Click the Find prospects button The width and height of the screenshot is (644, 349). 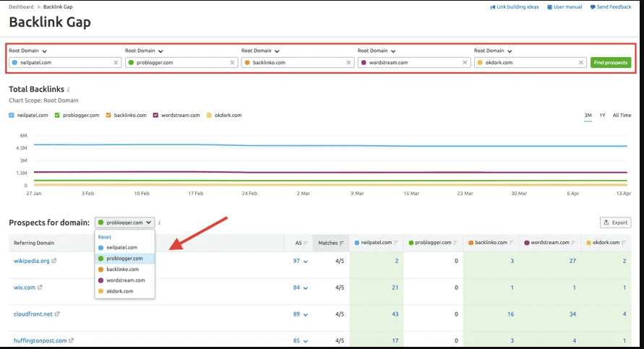[611, 62]
